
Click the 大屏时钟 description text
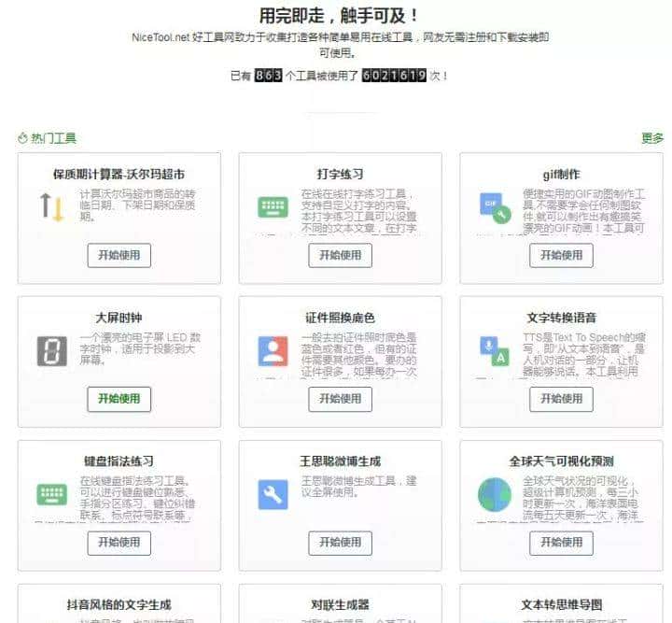[x=141, y=348]
